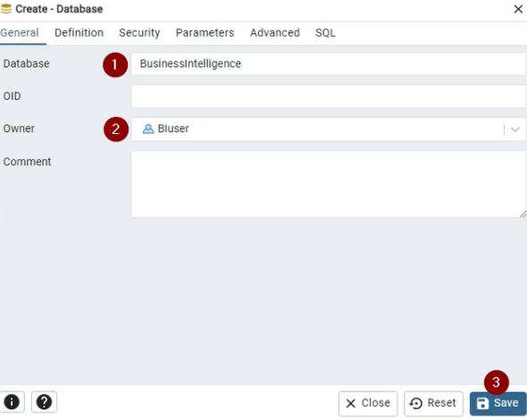The height and width of the screenshot is (420, 527).
Task: Select the General tab
Action: [20, 33]
